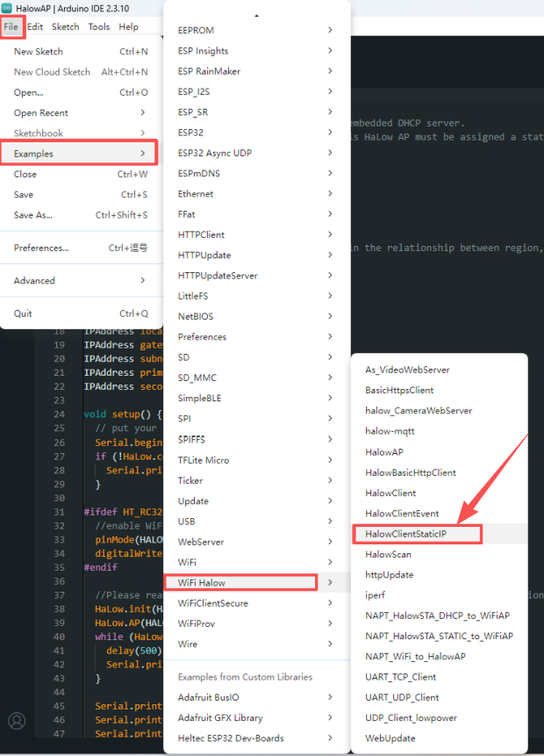
Task: Open the HTTPClient examples submenu
Action: point(256,234)
